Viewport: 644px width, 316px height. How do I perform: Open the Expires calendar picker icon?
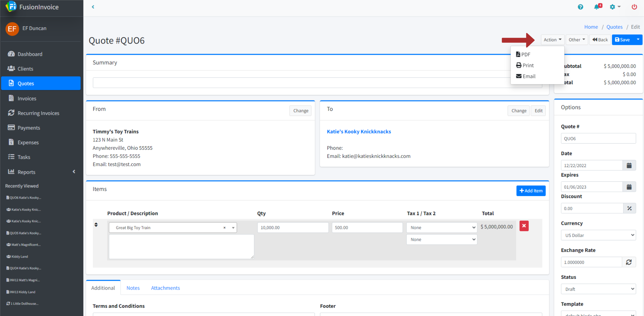click(629, 187)
